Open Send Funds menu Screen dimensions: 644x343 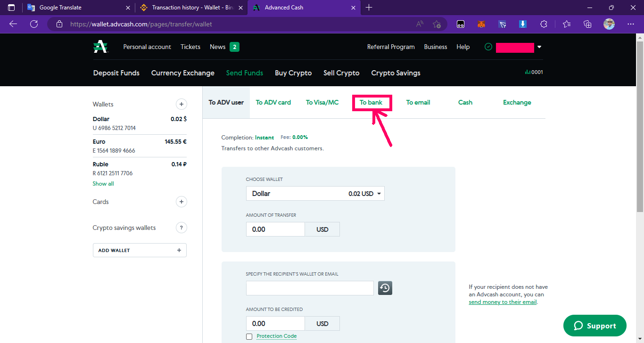tap(245, 73)
